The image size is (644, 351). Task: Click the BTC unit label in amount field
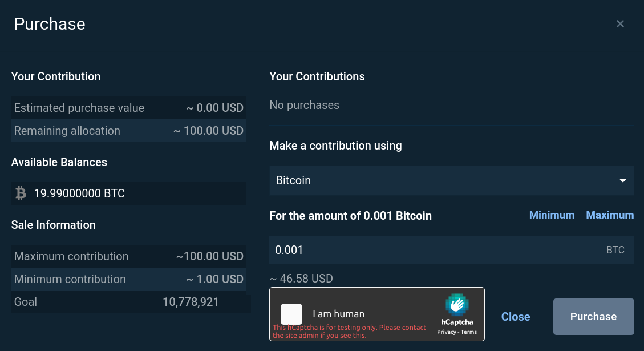[x=615, y=250]
